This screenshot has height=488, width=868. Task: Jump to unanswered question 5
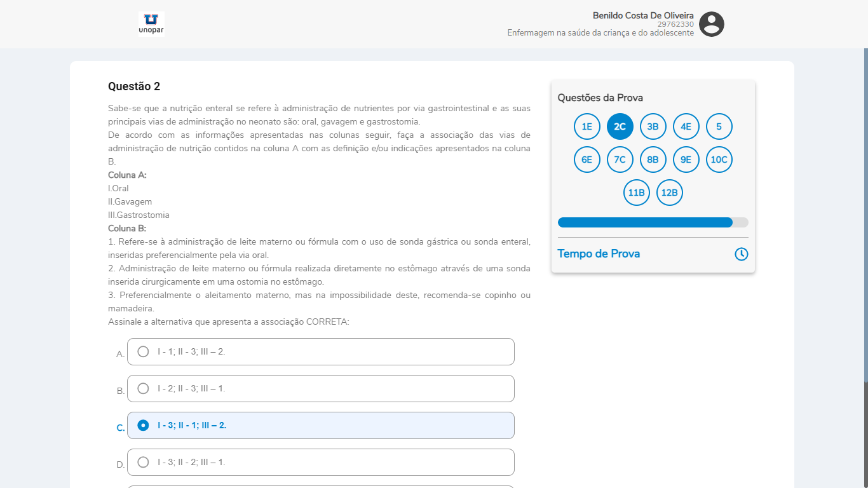pos(719,126)
